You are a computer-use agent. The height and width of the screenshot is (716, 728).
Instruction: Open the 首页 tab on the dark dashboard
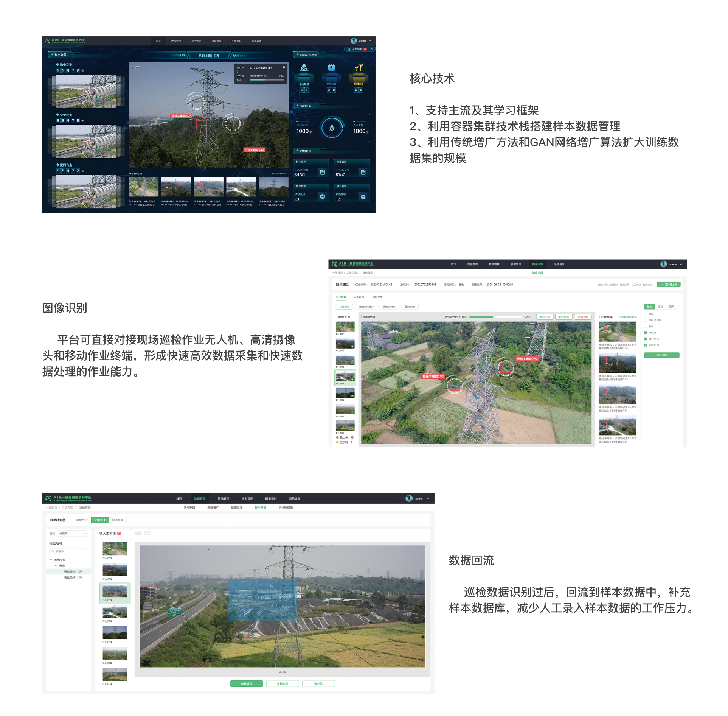158,41
